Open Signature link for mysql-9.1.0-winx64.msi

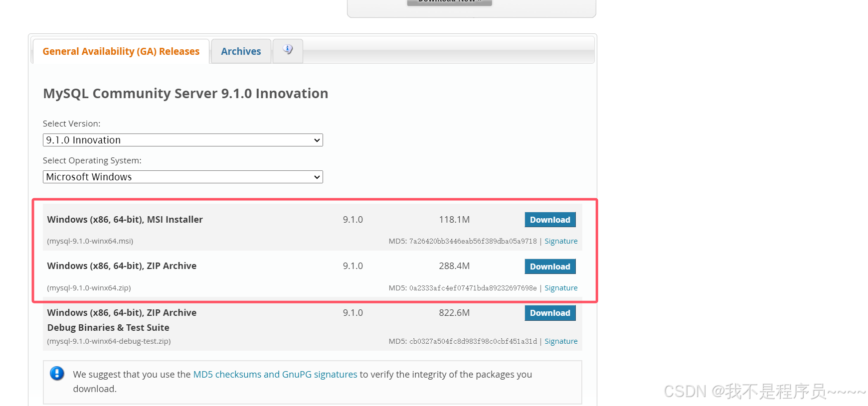tap(561, 241)
